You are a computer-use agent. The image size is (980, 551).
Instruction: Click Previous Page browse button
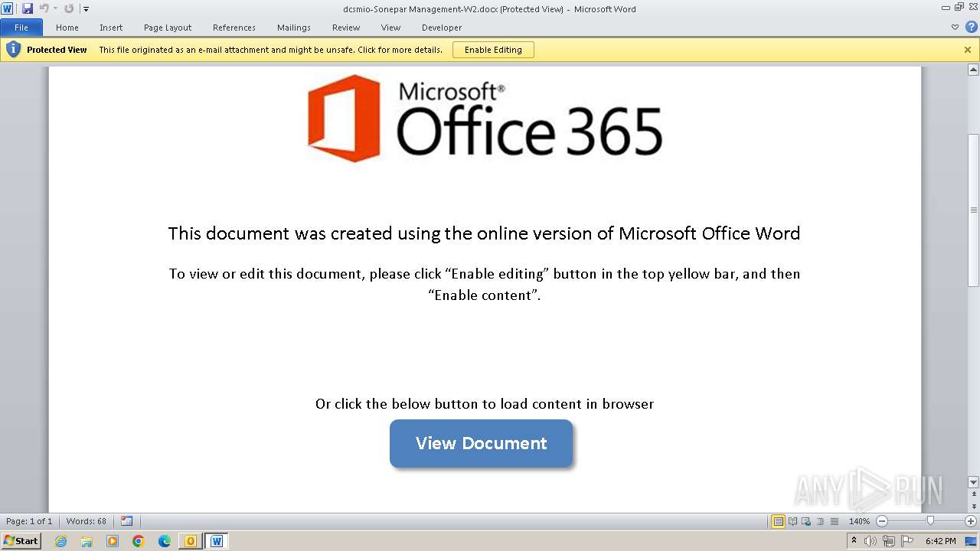point(973,494)
